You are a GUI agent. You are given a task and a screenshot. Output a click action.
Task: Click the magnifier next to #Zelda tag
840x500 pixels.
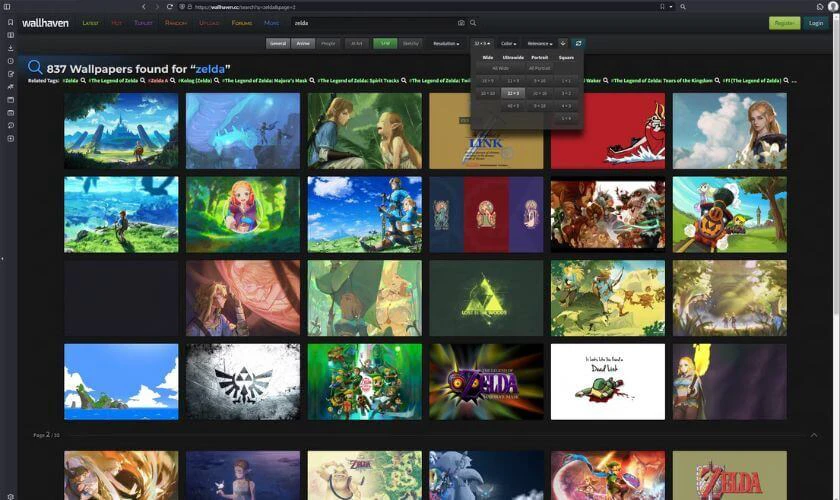(x=83, y=80)
